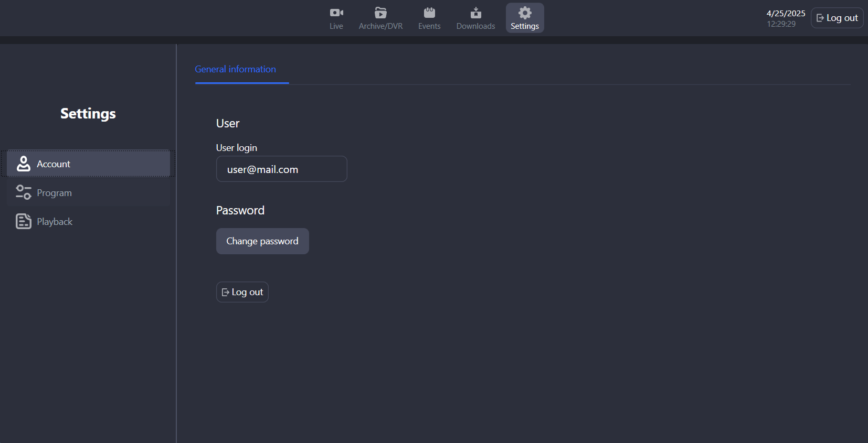Click the Account person icon in sidebar
Viewport: 868px width, 443px height.
coord(24,164)
